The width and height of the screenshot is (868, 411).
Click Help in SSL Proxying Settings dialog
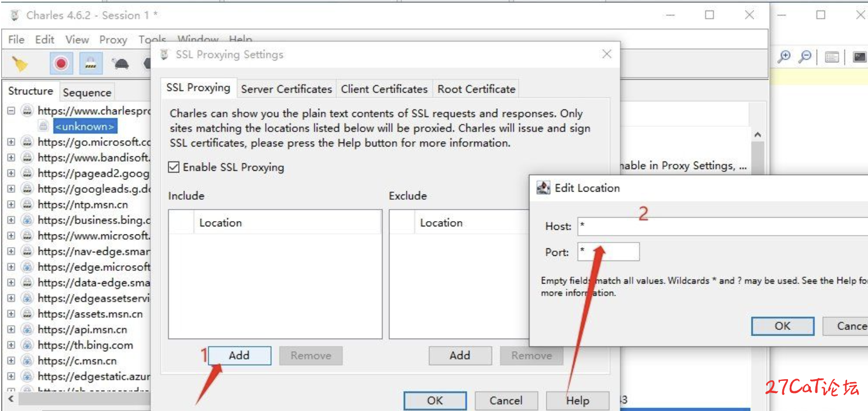(x=578, y=401)
